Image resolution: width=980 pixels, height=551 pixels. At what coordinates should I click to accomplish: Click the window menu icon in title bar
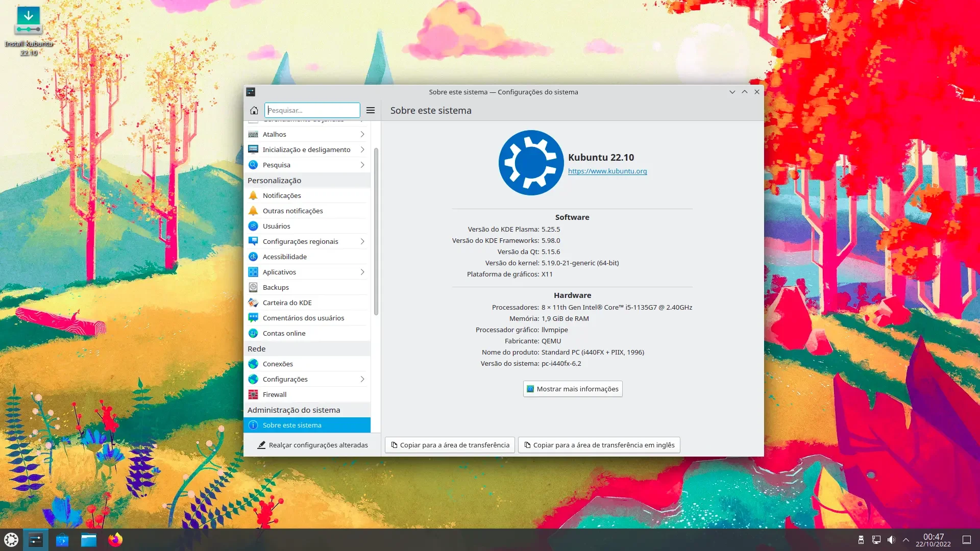pyautogui.click(x=251, y=92)
